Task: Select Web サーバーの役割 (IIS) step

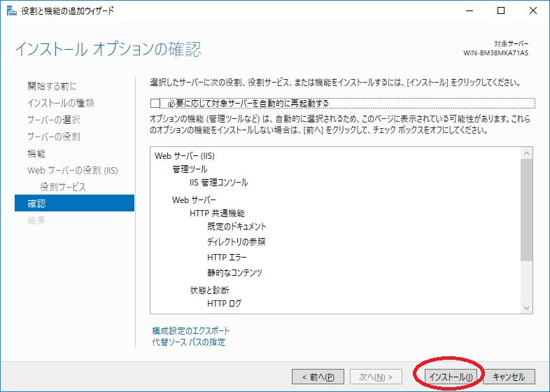Action: (x=72, y=170)
